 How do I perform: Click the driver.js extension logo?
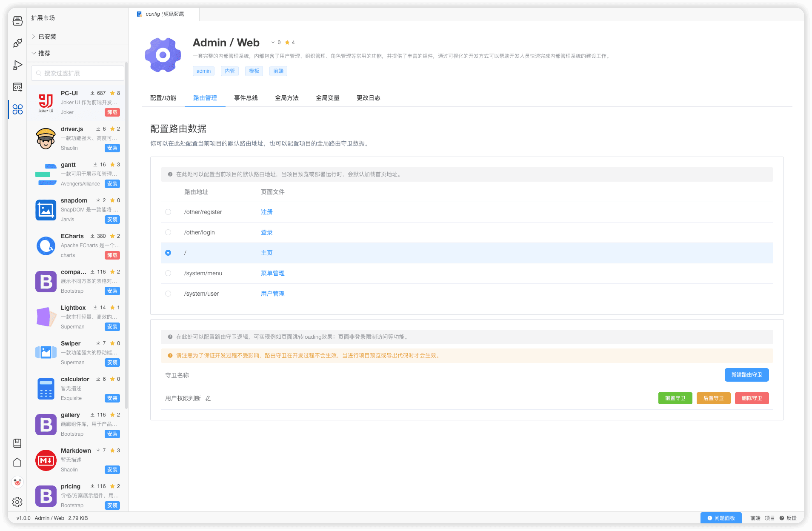(46, 138)
